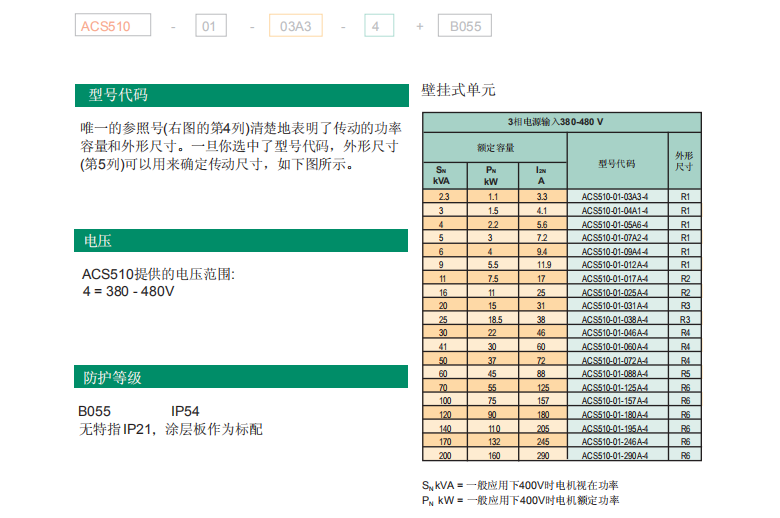
Task: Click the 18.5 kW power cell
Action: (493, 319)
